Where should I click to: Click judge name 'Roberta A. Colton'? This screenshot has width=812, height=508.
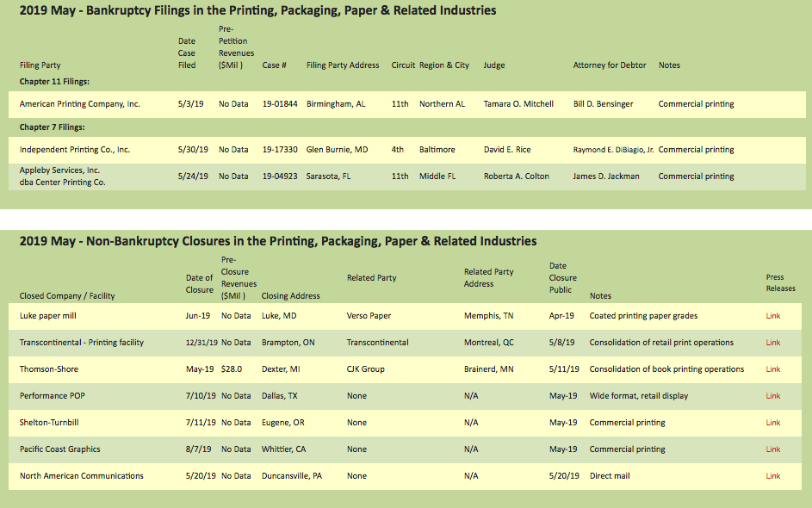click(517, 177)
